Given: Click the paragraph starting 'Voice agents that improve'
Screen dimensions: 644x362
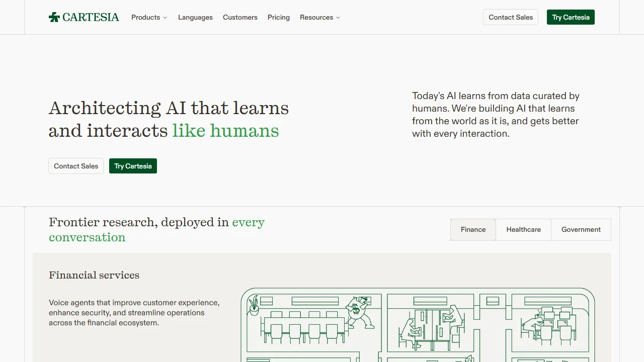Looking at the screenshot, I should (x=134, y=313).
